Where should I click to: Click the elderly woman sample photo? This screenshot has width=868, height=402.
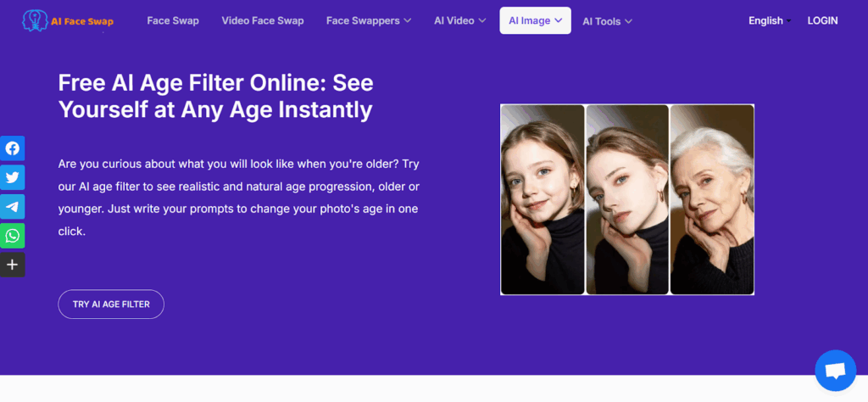click(x=712, y=199)
